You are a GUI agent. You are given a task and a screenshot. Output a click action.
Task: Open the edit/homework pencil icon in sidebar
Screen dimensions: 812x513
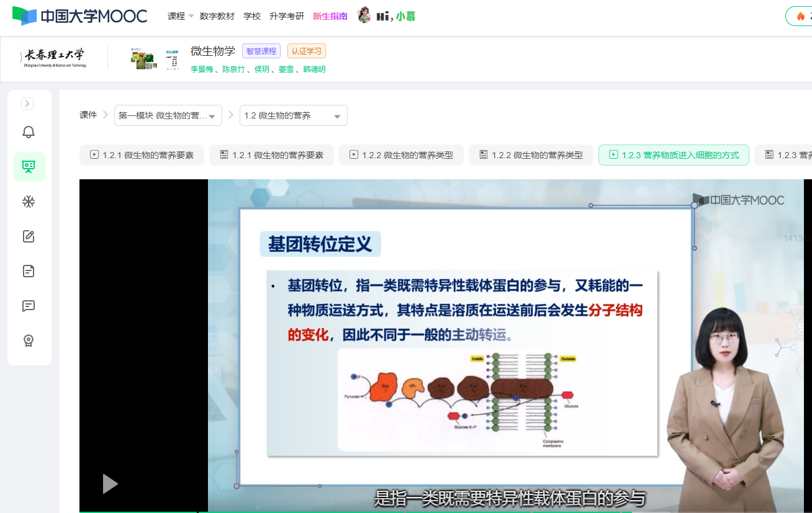pos(29,236)
